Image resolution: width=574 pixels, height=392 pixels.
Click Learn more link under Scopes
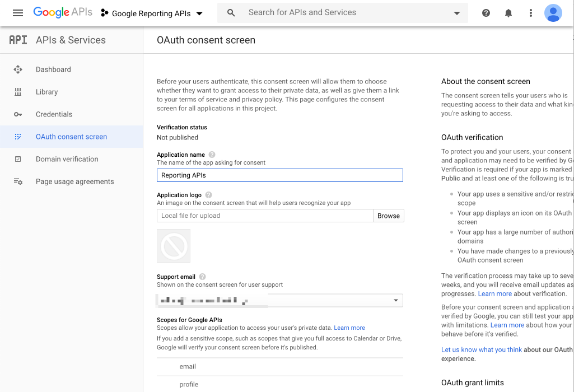pos(349,328)
